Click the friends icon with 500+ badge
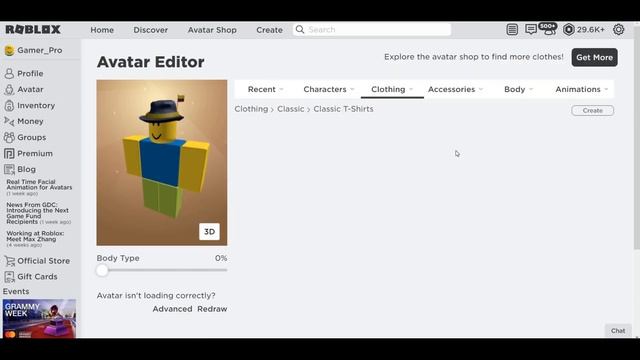 (x=548, y=29)
